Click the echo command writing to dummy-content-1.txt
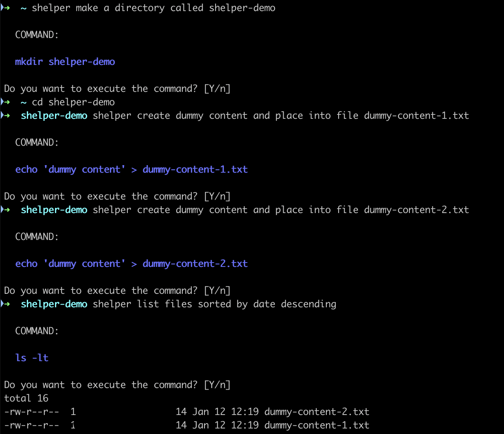The image size is (504, 434). tap(131, 169)
